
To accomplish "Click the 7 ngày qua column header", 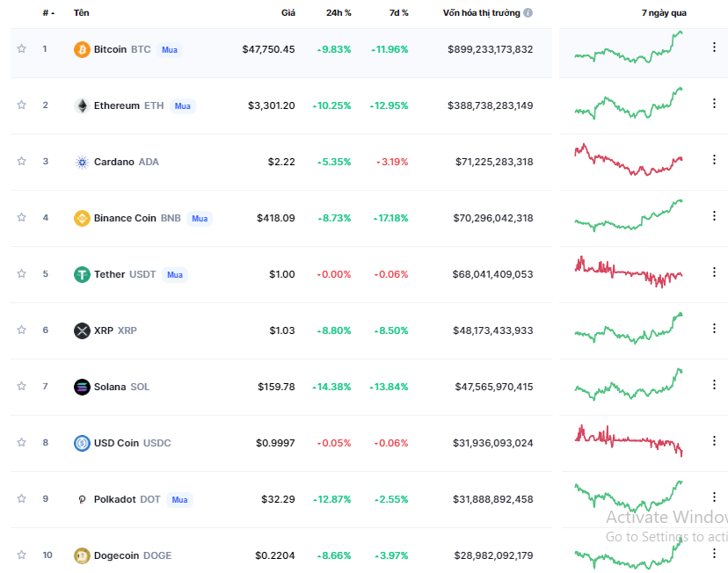I will pyautogui.click(x=664, y=13).
